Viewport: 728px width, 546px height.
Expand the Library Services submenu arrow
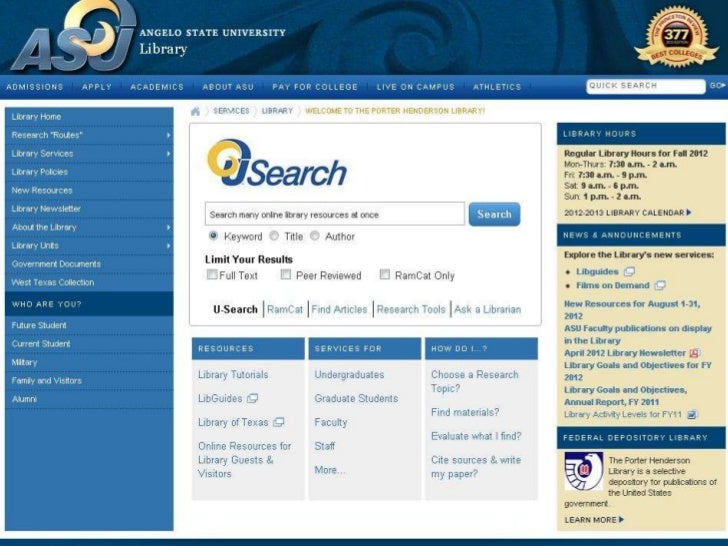[168, 154]
